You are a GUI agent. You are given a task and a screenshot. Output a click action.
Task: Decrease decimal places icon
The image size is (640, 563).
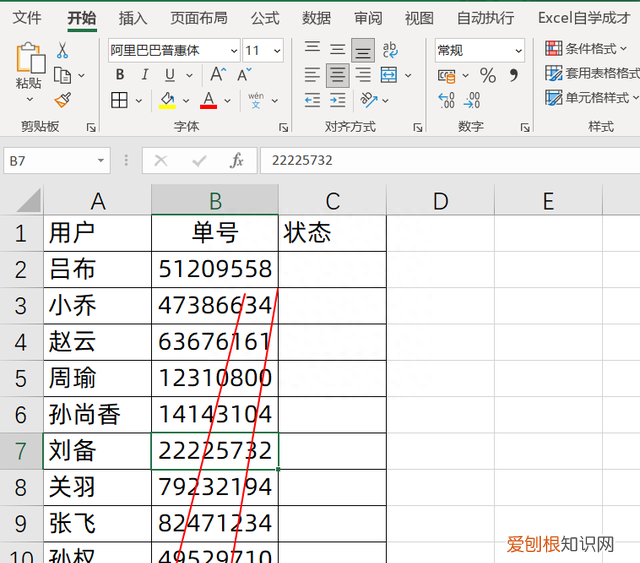(x=472, y=100)
